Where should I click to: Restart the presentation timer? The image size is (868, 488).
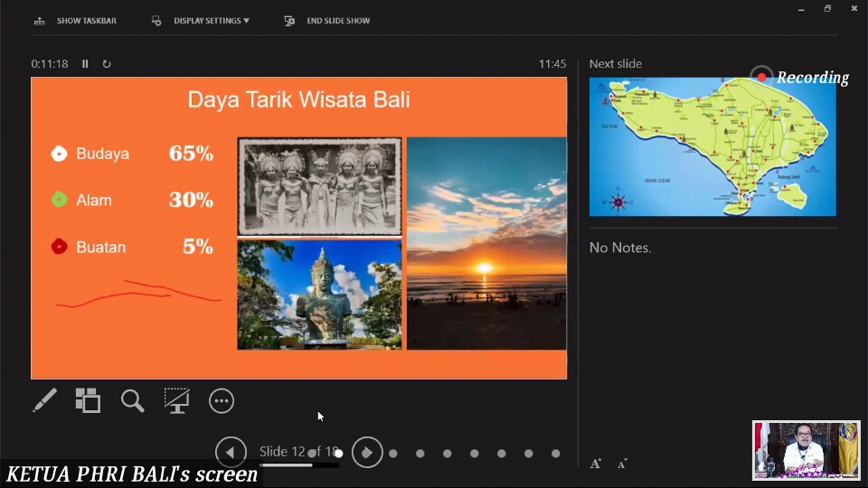(x=107, y=63)
